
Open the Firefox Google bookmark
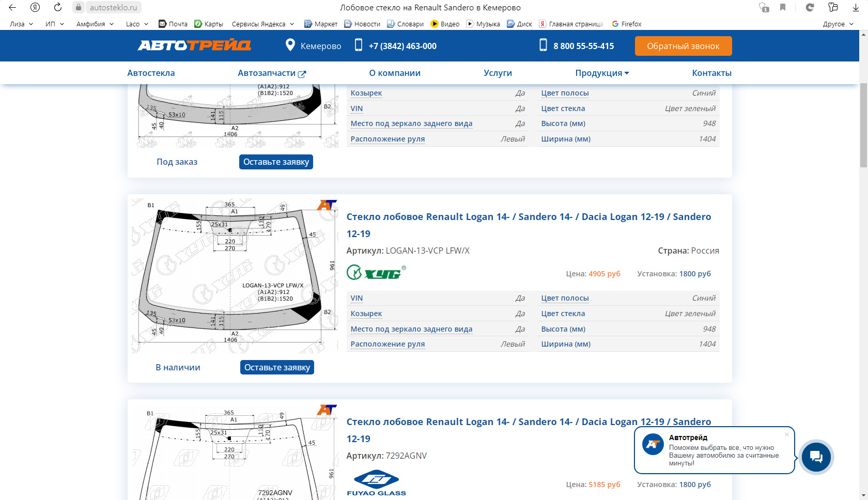627,24
